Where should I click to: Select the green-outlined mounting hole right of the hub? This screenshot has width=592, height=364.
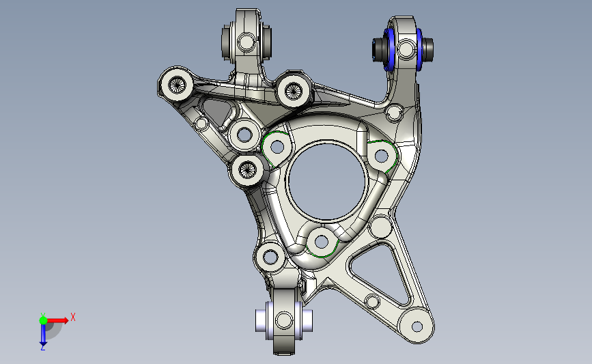(x=382, y=156)
